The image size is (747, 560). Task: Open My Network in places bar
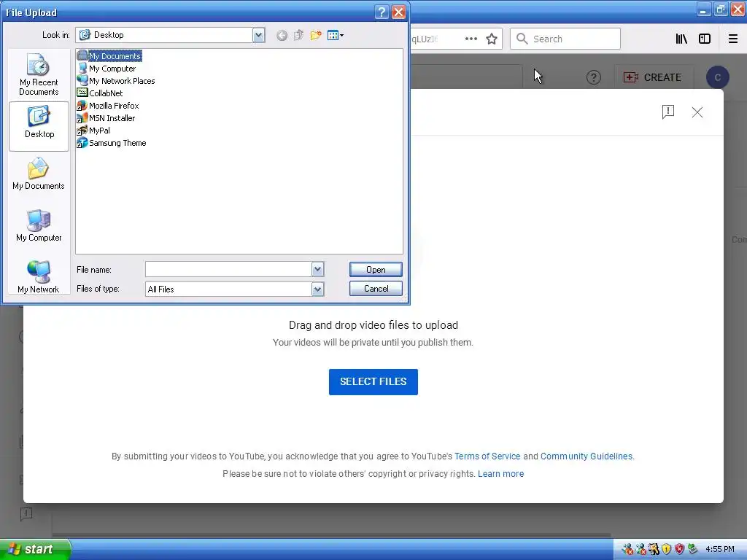click(39, 277)
